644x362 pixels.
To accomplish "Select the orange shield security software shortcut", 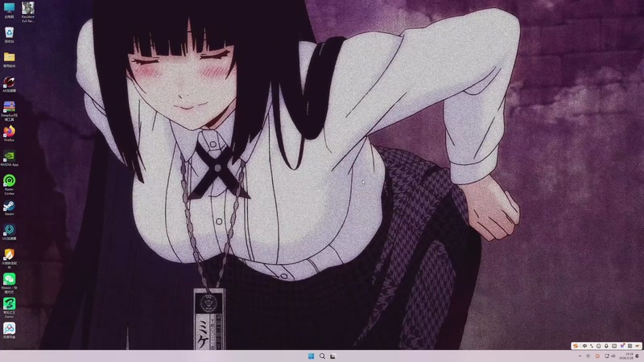I will click(x=9, y=258).
